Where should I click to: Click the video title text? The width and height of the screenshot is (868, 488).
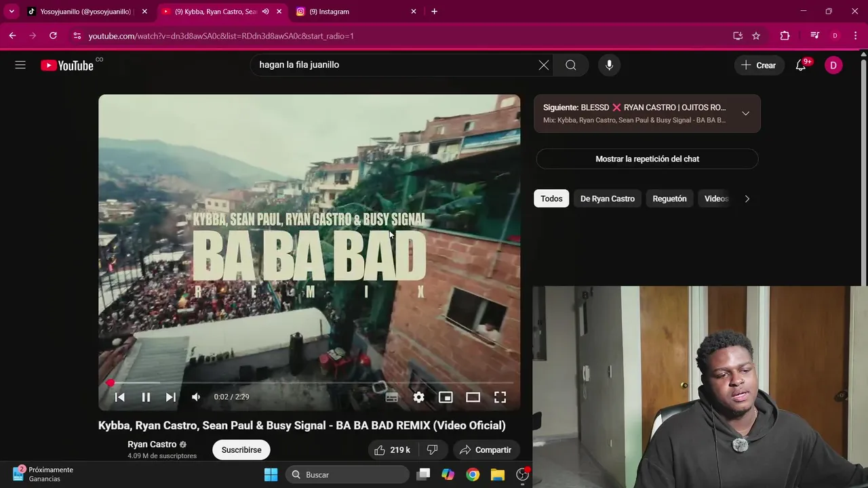tap(302, 426)
